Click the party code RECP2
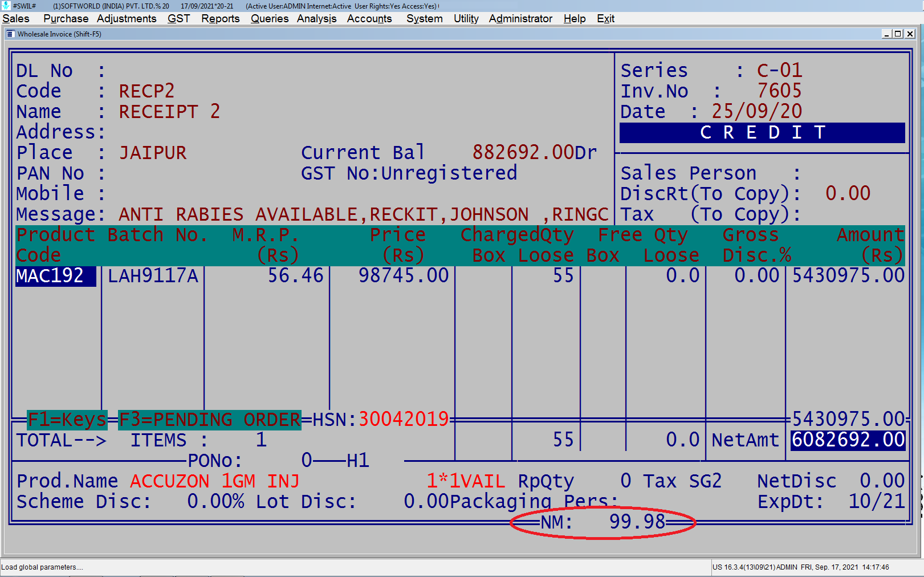Image resolution: width=924 pixels, height=577 pixels. point(146,91)
